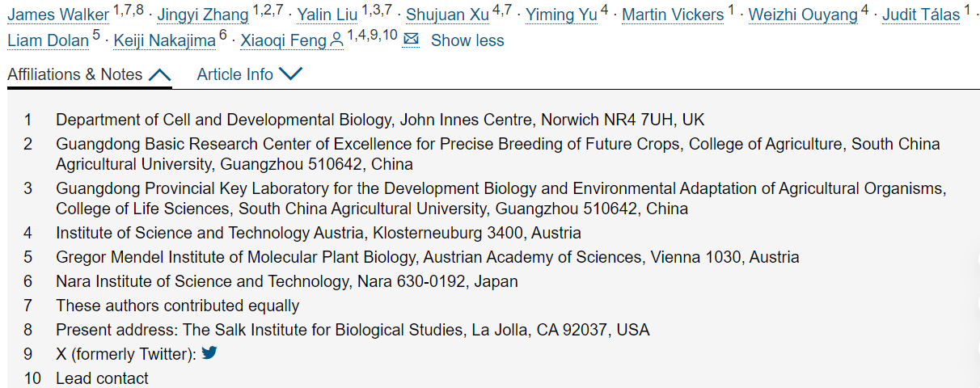
Task: Click the envelope email icon after Xiaoqi Feng
Action: pyautogui.click(x=411, y=40)
